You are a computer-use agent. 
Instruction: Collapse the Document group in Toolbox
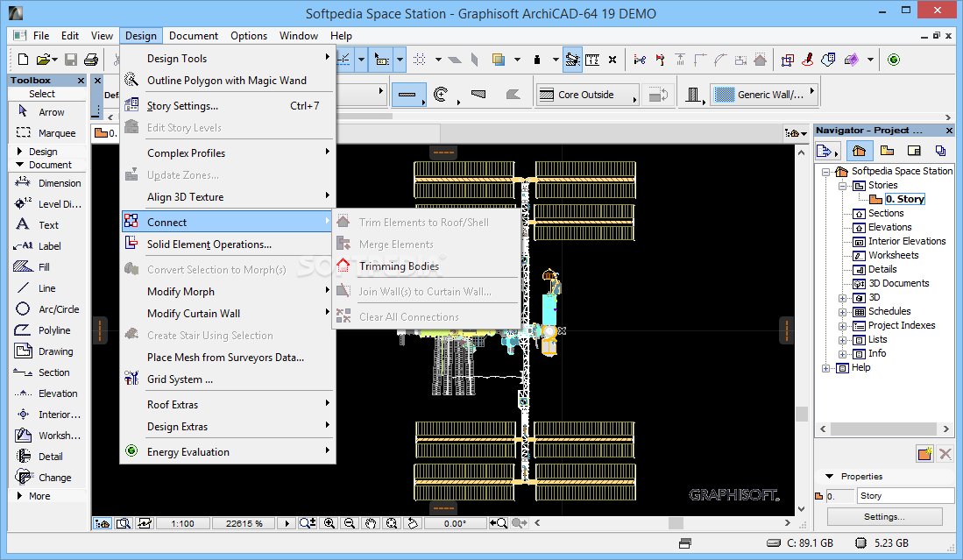coord(19,165)
